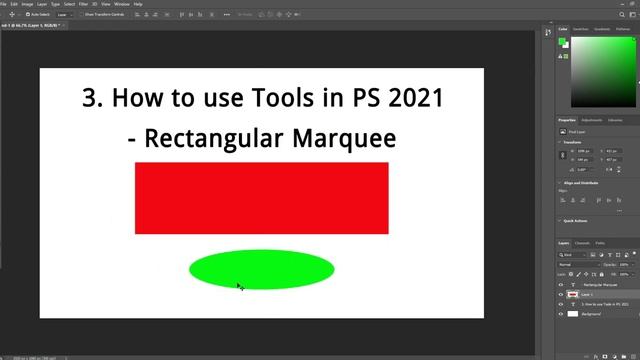This screenshot has height=360, width=640.
Task: Lock image pixels brush icon
Action: tap(578, 274)
